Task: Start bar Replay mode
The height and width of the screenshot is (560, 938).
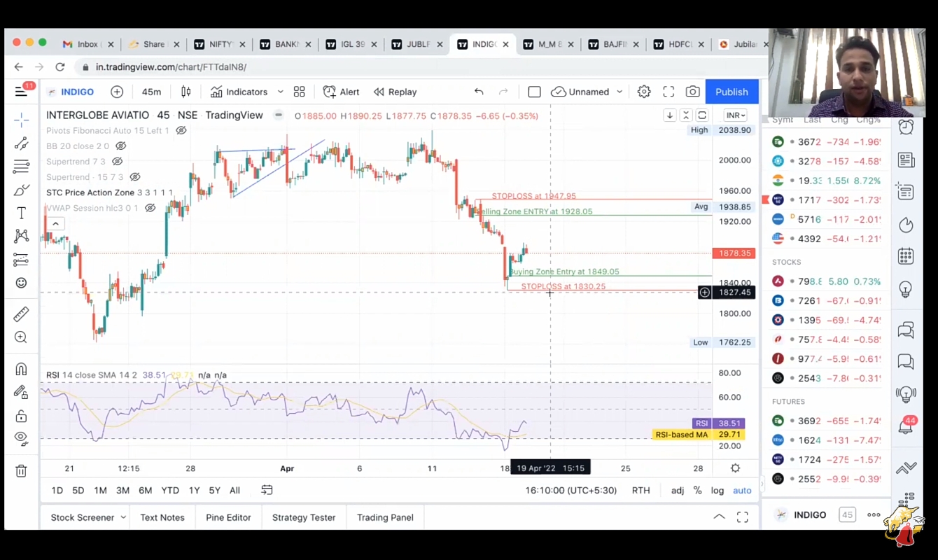Action: (x=395, y=92)
